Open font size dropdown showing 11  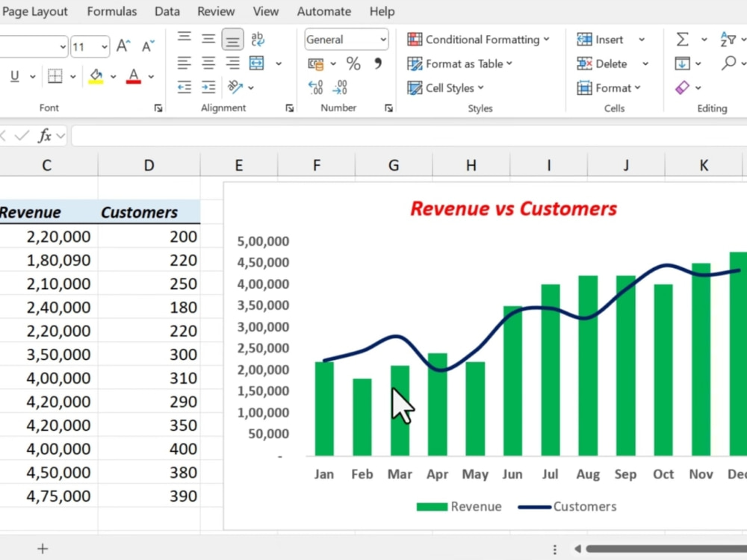[x=105, y=46]
